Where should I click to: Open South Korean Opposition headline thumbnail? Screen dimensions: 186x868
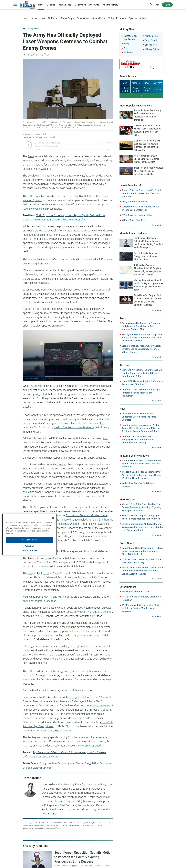[x=126, y=243]
